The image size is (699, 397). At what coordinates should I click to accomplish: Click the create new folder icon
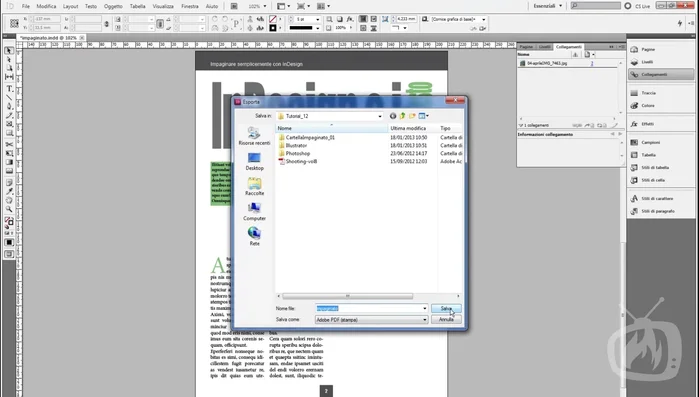click(412, 116)
